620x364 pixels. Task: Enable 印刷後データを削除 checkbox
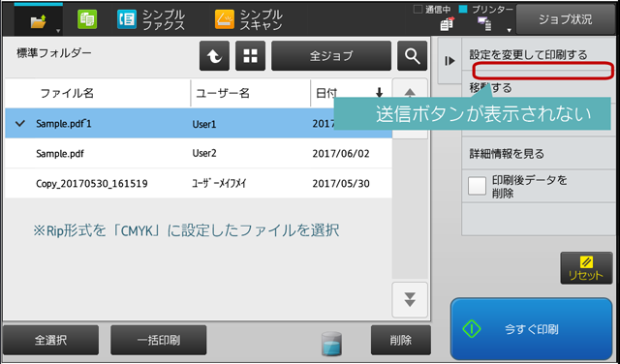point(477,186)
